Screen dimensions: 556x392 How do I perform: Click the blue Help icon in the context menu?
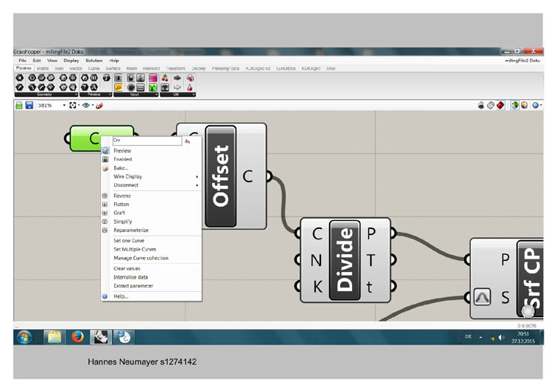pos(105,296)
